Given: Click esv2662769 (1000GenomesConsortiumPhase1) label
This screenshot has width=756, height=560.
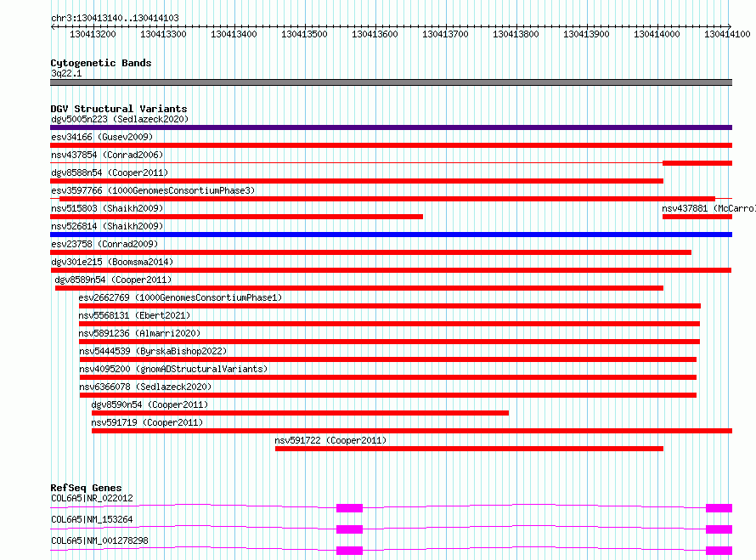Looking at the screenshot, I should click(180, 297).
